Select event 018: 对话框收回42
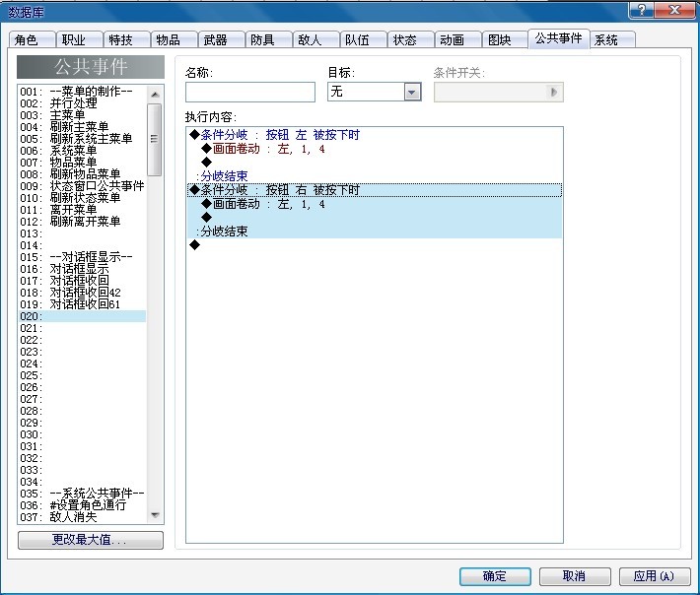700x595 pixels. (82, 293)
